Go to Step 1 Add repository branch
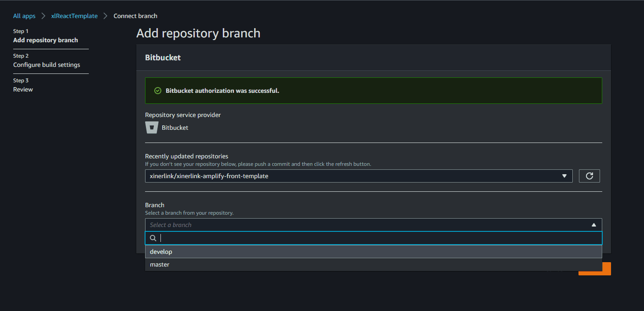This screenshot has width=644, height=311. click(45, 40)
